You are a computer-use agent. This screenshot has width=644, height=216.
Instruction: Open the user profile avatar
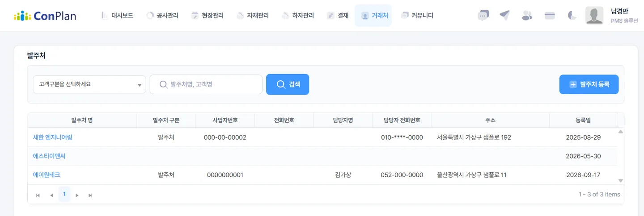(x=594, y=16)
